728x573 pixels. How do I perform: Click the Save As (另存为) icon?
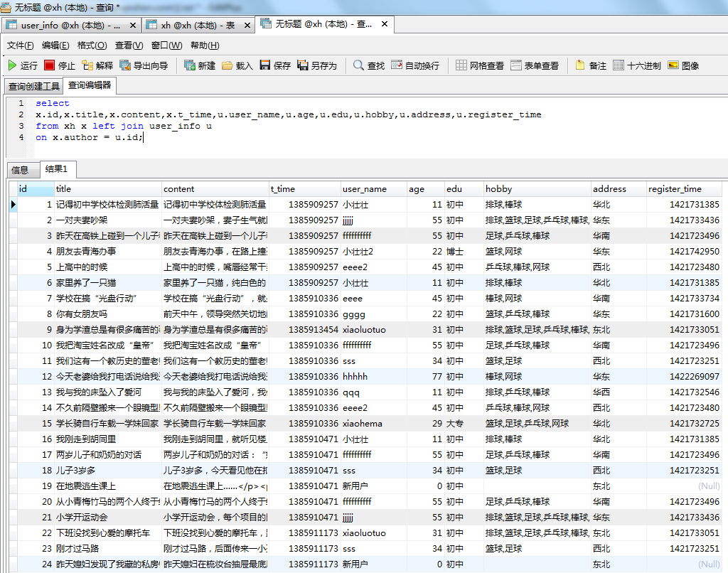click(303, 65)
